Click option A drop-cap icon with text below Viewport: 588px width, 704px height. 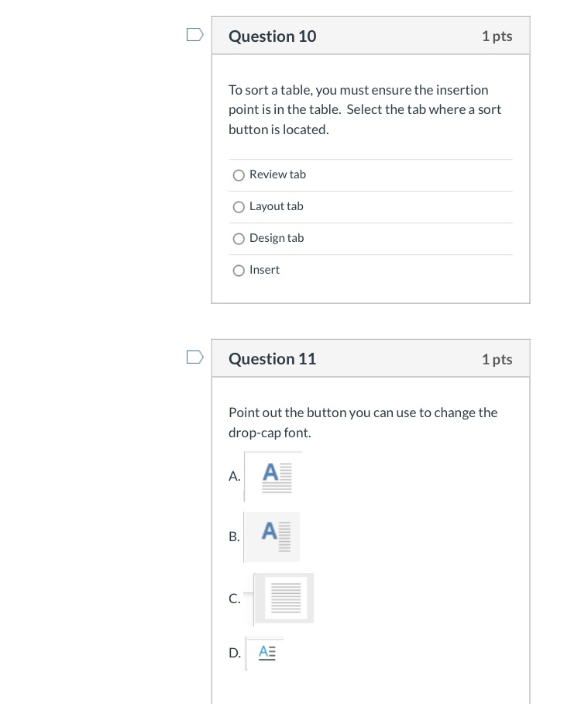point(273,476)
